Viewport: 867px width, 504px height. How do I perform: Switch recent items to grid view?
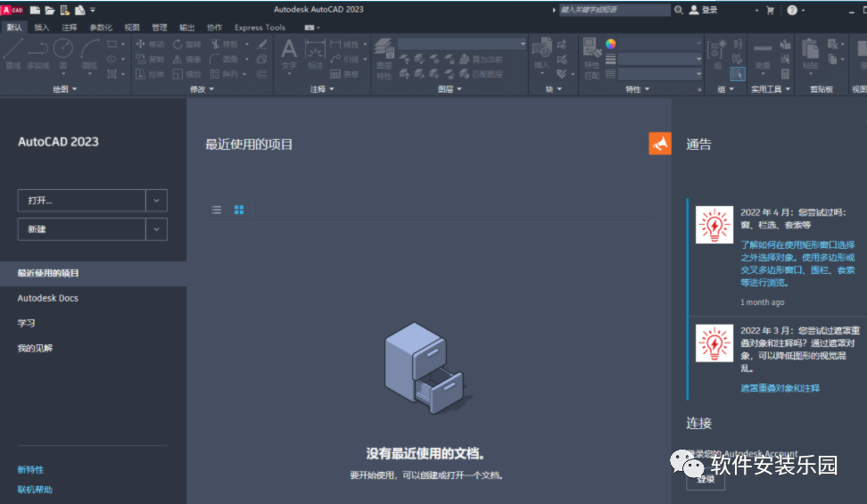pos(239,210)
